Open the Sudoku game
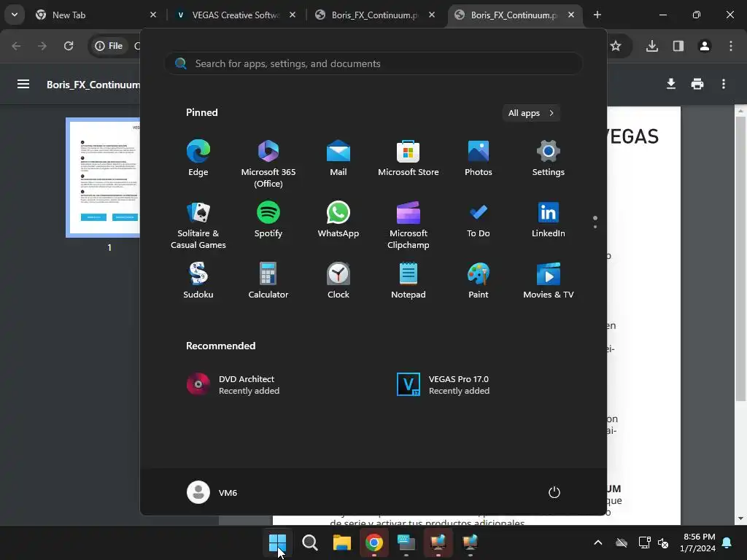This screenshot has height=560, width=747. (198, 281)
